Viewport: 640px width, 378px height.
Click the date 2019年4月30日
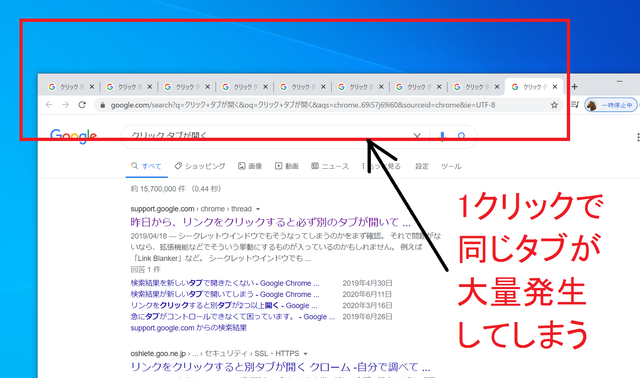[x=367, y=283]
